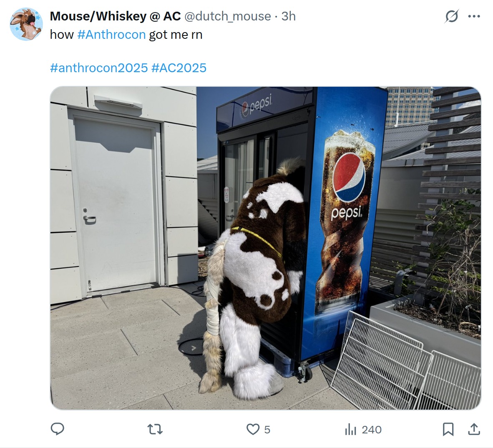
Task: Open the Pepsi fridge fursuit photo
Action: pyautogui.click(x=266, y=248)
